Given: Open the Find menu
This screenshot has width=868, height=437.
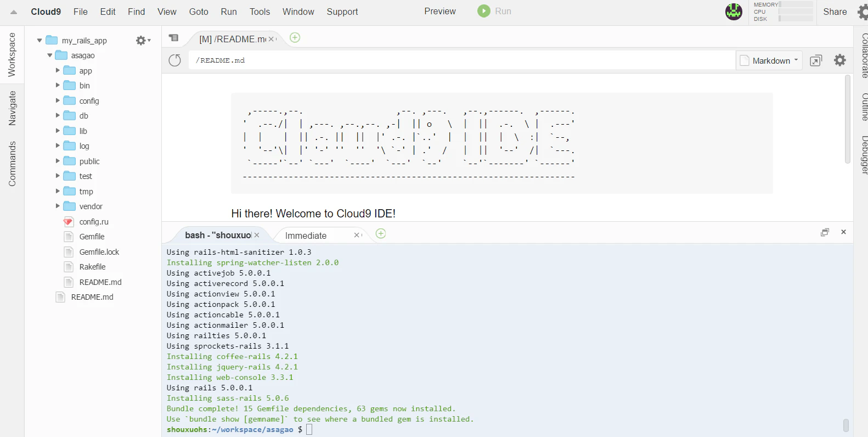Looking at the screenshot, I should [x=137, y=12].
